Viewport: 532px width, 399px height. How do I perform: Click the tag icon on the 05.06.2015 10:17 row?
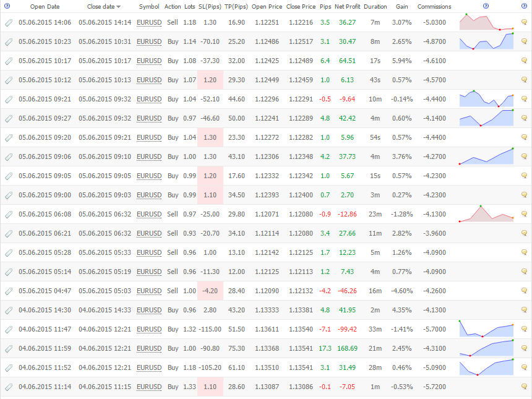[x=9, y=61]
